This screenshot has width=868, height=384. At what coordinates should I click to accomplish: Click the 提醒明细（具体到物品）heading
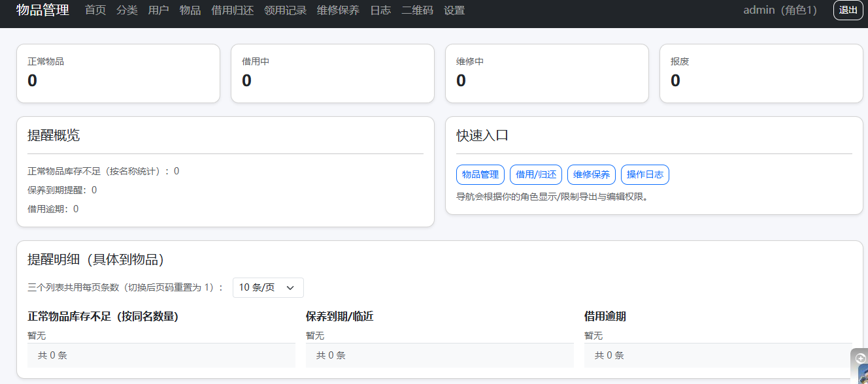coord(95,259)
